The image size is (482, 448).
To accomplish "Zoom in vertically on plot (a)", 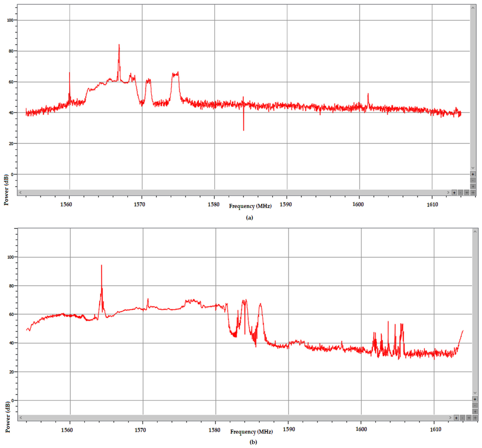I will (x=473, y=174).
